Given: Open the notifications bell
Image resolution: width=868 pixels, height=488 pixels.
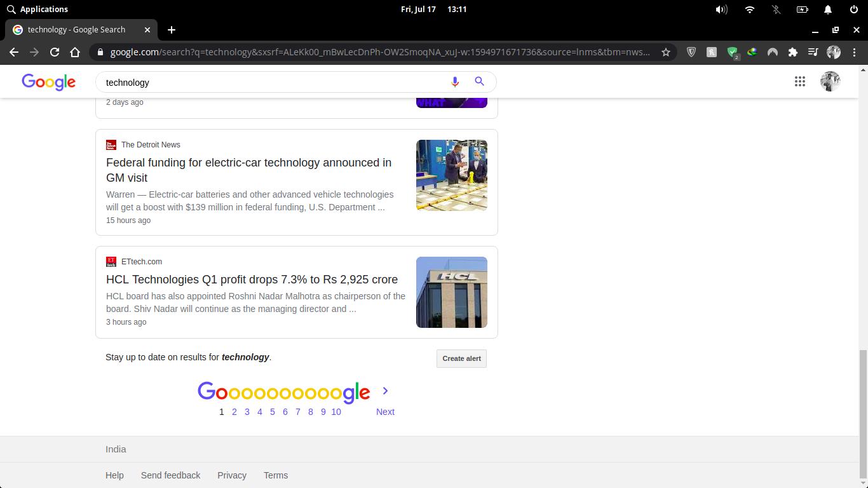Looking at the screenshot, I should point(828,9).
